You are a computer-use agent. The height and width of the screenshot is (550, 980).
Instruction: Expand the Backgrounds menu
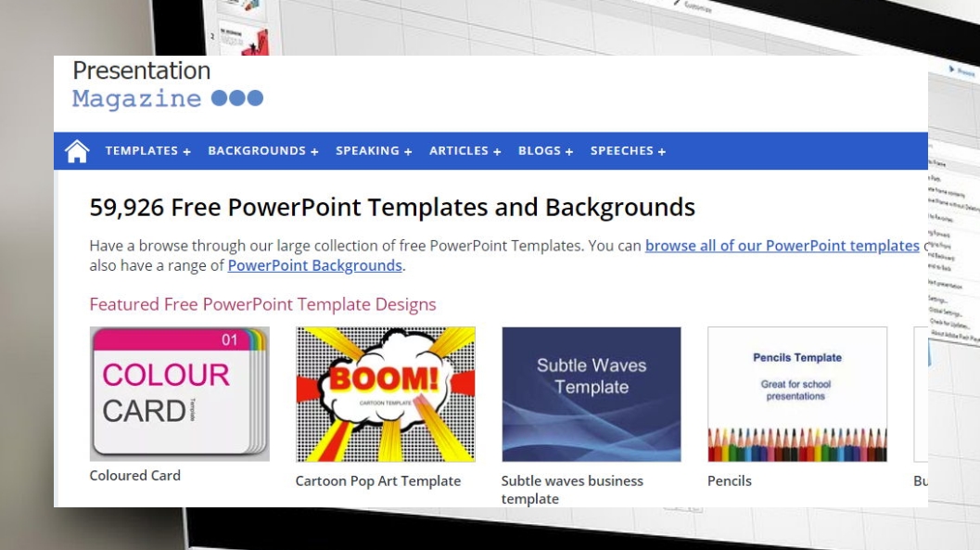click(x=263, y=150)
